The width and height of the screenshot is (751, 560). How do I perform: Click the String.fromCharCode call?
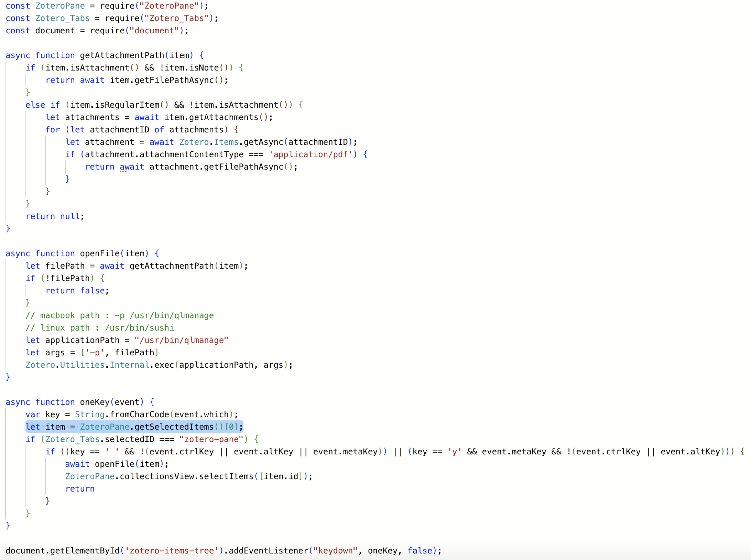(x=139, y=414)
